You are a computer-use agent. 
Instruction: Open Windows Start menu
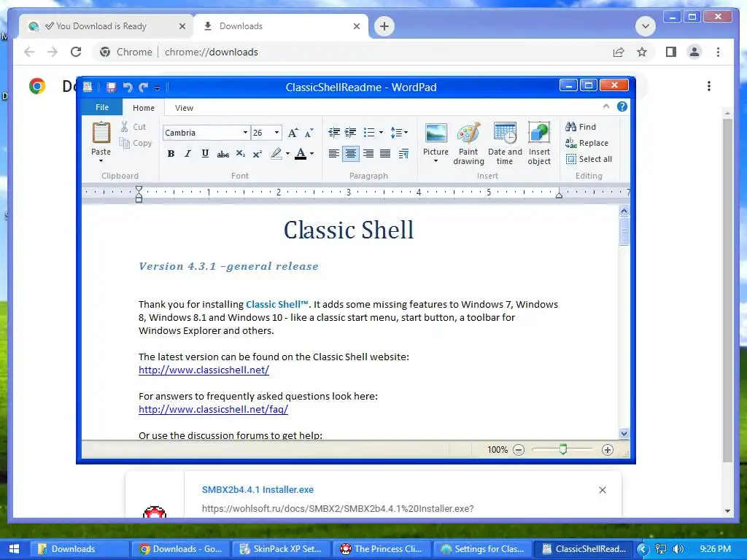pos(14,549)
